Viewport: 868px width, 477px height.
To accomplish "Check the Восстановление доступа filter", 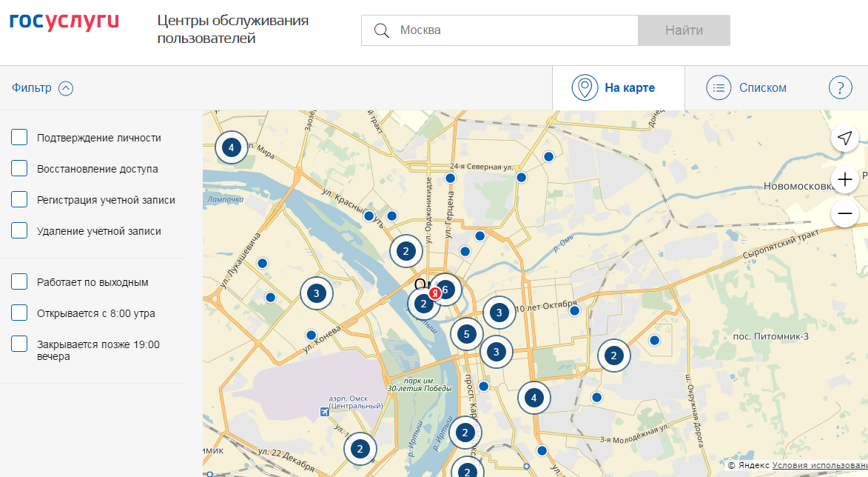I will pos(20,169).
